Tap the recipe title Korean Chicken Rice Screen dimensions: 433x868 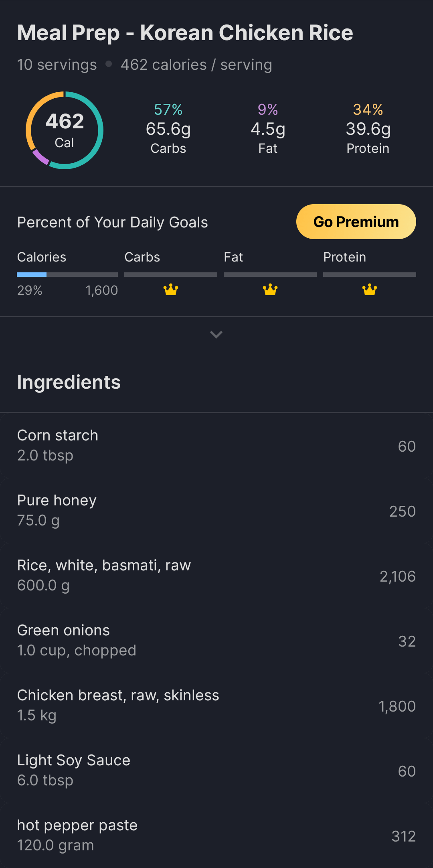(185, 33)
